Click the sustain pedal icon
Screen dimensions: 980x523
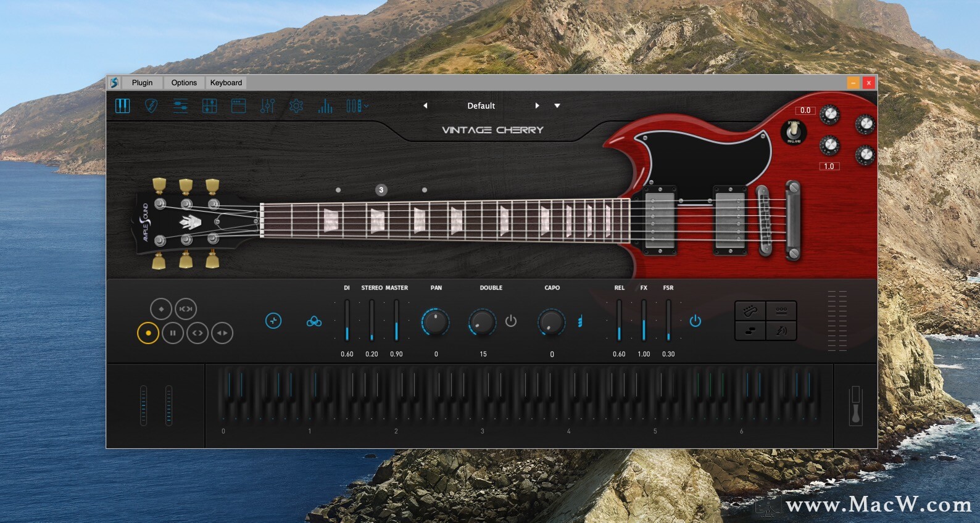point(855,406)
